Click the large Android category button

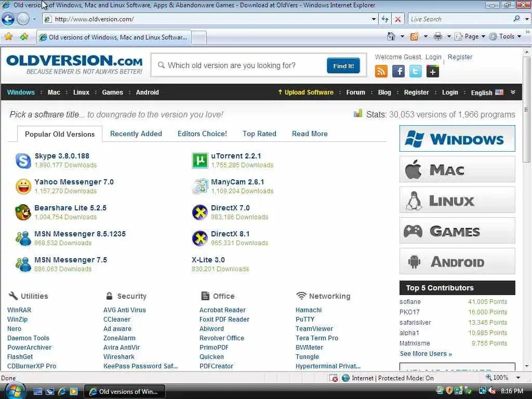click(457, 261)
